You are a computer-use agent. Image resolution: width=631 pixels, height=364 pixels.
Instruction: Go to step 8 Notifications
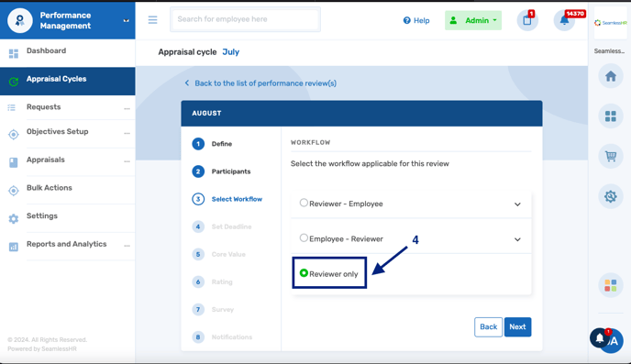click(x=222, y=337)
